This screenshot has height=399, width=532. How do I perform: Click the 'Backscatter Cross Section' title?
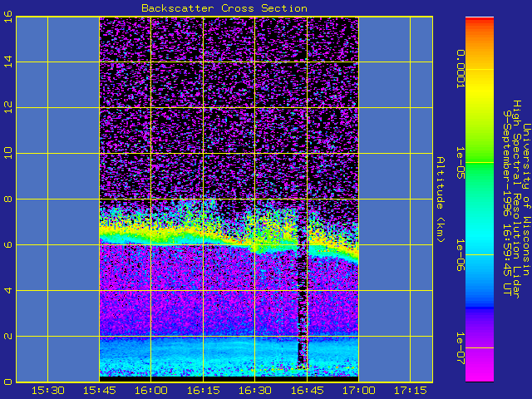coord(224,8)
